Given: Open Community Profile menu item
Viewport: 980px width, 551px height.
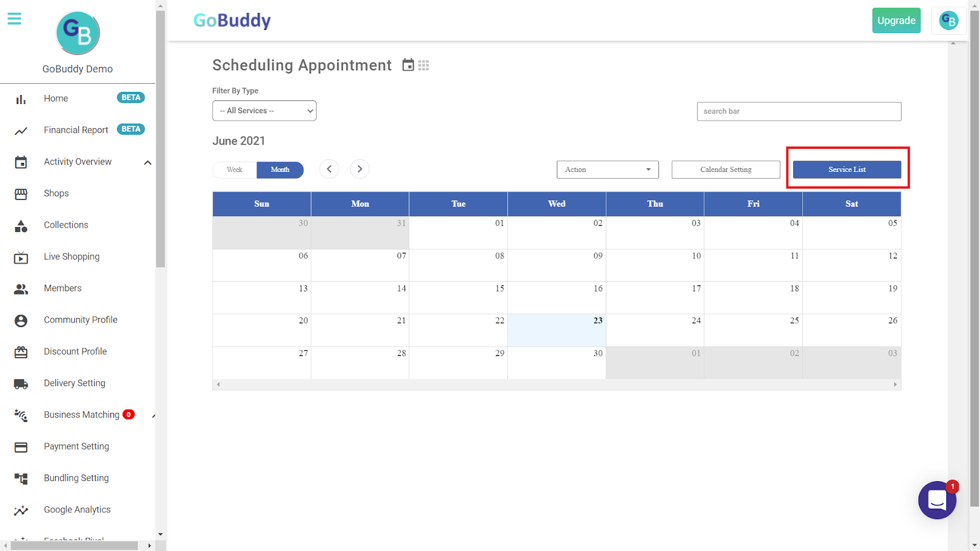Looking at the screenshot, I should [x=81, y=320].
